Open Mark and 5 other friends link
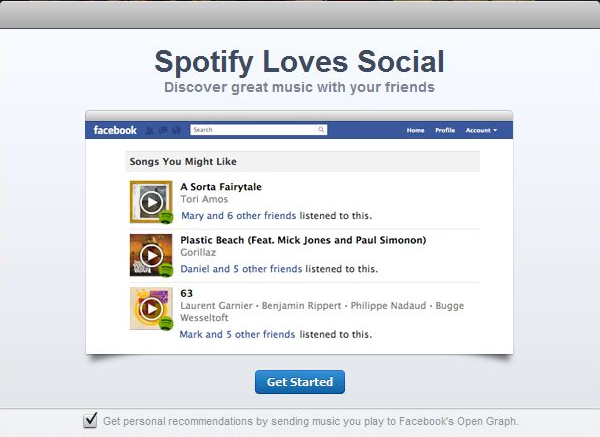The width and height of the screenshot is (600, 437). click(237, 334)
